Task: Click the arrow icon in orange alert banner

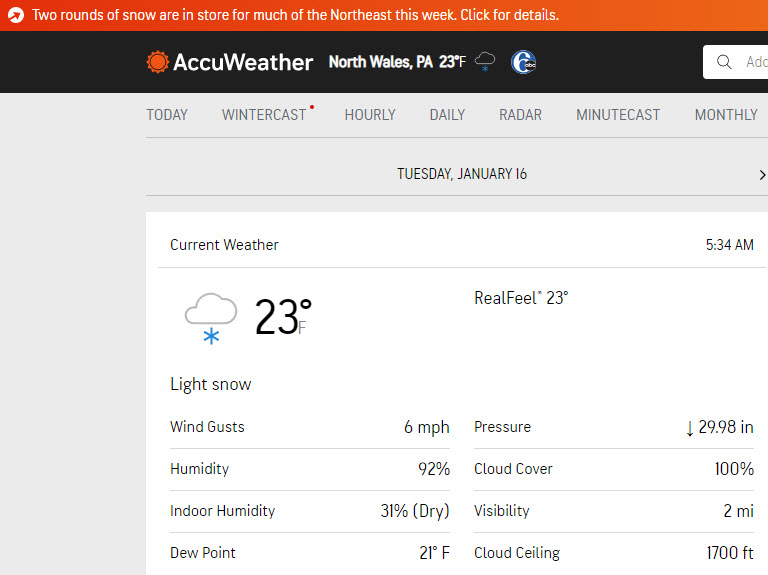Action: (x=16, y=15)
